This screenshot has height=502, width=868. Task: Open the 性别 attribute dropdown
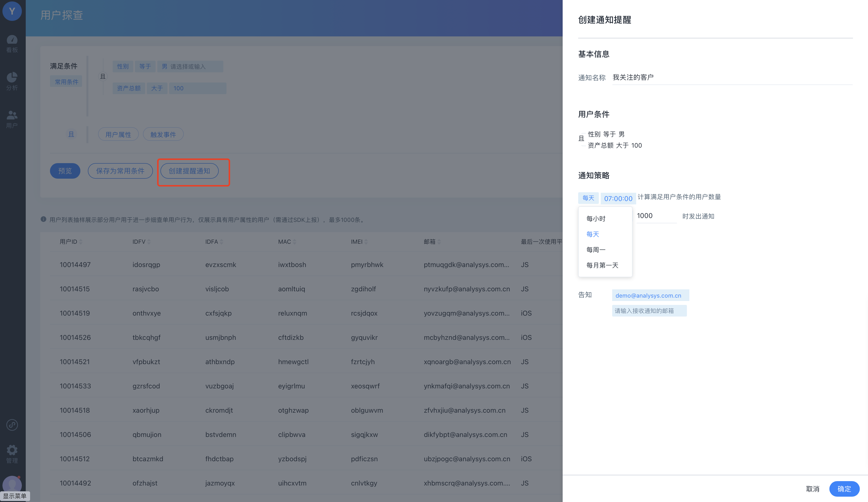[123, 67]
